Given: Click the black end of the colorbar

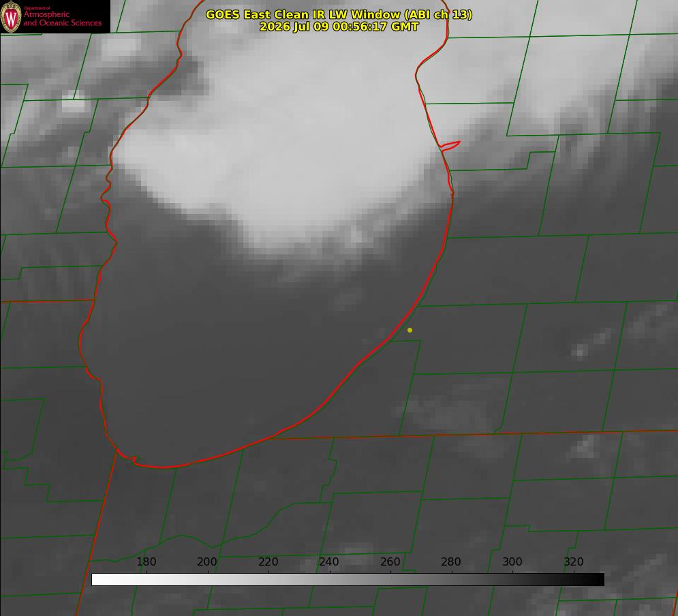Looking at the screenshot, I should pyautogui.click(x=596, y=579).
